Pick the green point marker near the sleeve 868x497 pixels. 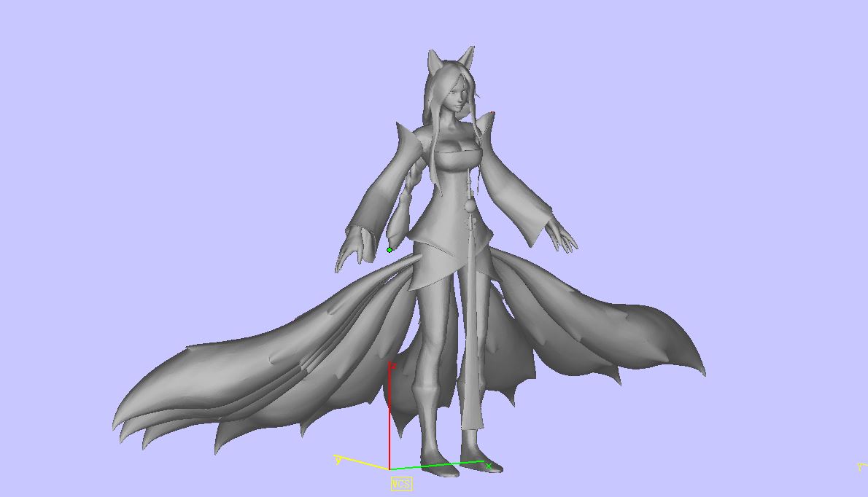tap(390, 250)
